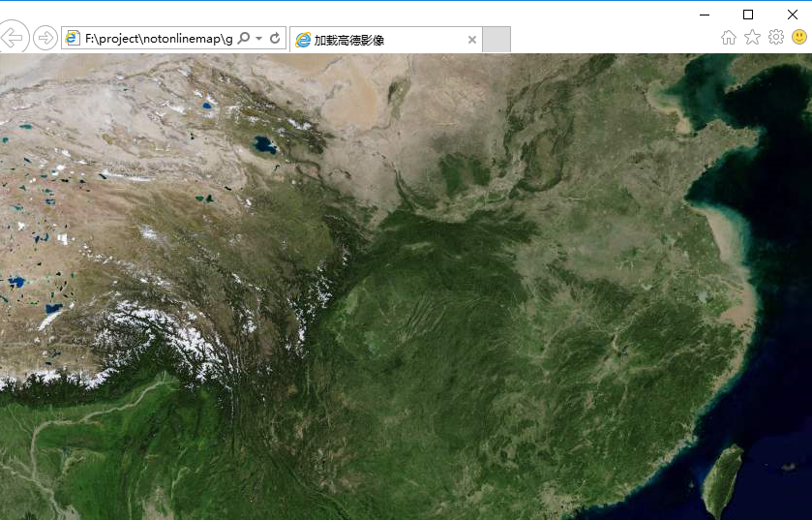Close the 加载高德影像 tab

point(471,40)
